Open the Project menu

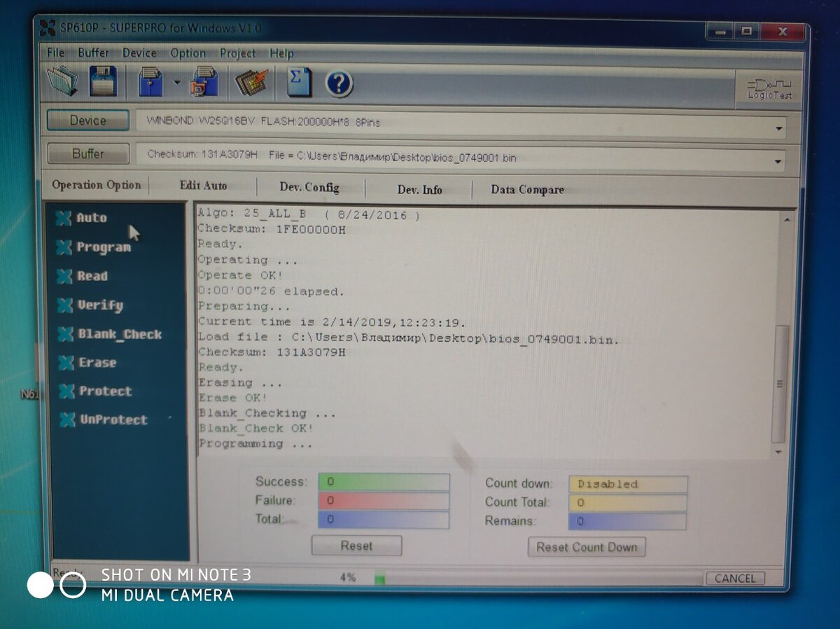coord(237,53)
